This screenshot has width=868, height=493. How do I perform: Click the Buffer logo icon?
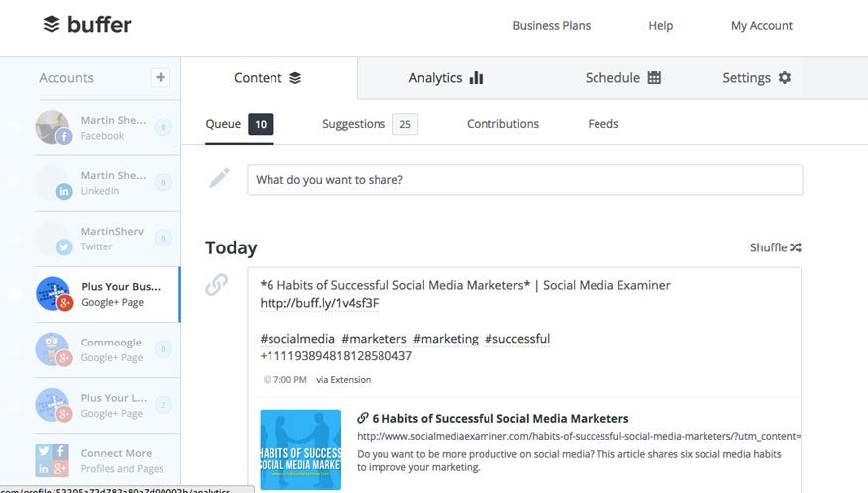click(52, 25)
